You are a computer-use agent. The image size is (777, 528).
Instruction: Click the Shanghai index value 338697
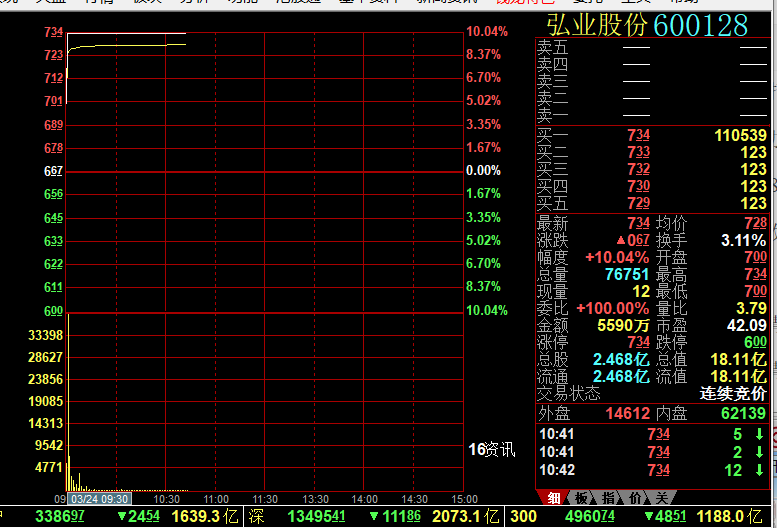click(59, 517)
